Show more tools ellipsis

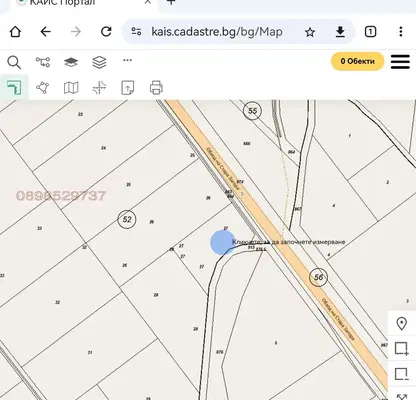click(x=128, y=60)
